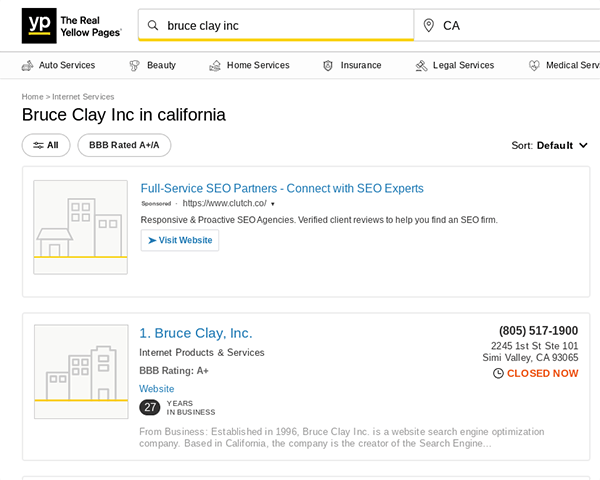600x480 pixels.
Task: Open the Beauty category
Action: (153, 65)
